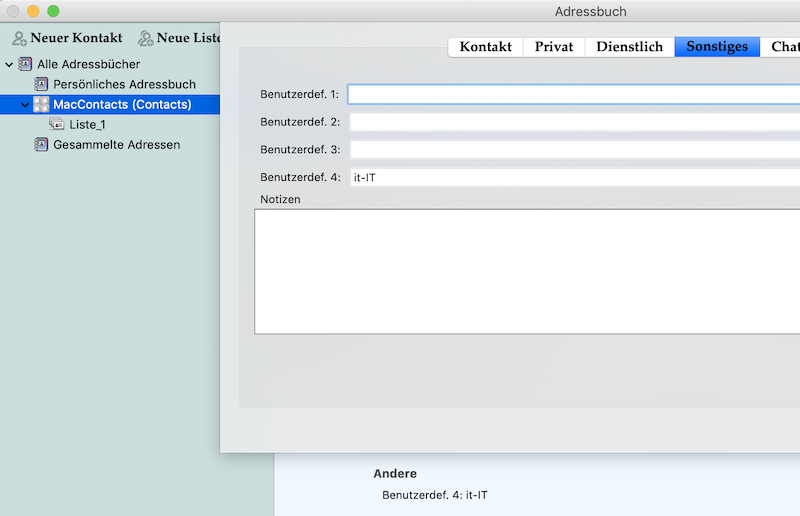Select Gesammelte Adressen address book
Image resolution: width=800 pixels, height=516 pixels.
[116, 144]
